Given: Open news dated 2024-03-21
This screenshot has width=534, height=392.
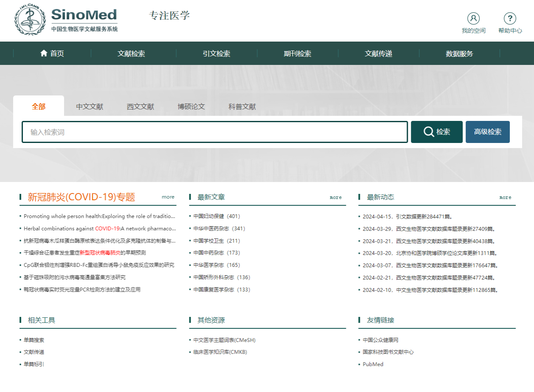Looking at the screenshot, I should (x=430, y=241).
